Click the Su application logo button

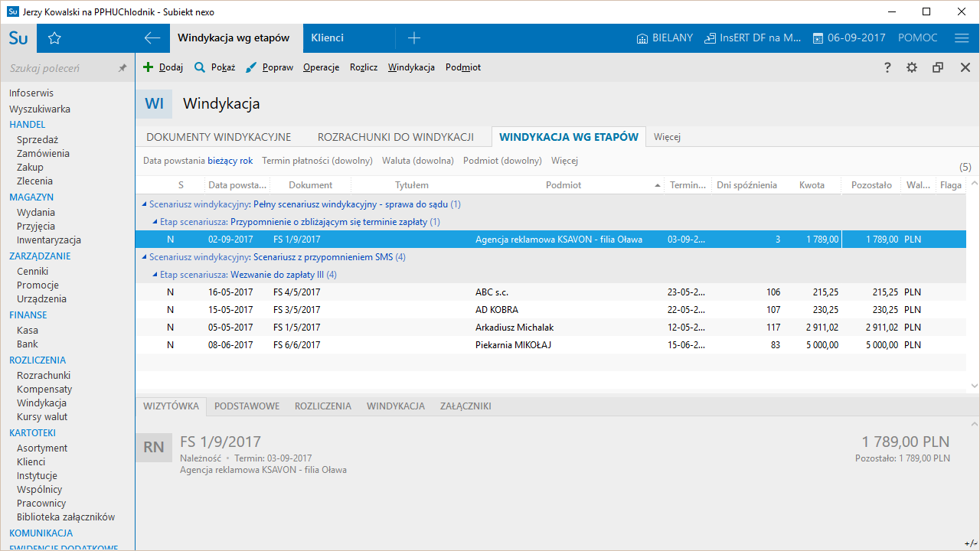pos(18,37)
